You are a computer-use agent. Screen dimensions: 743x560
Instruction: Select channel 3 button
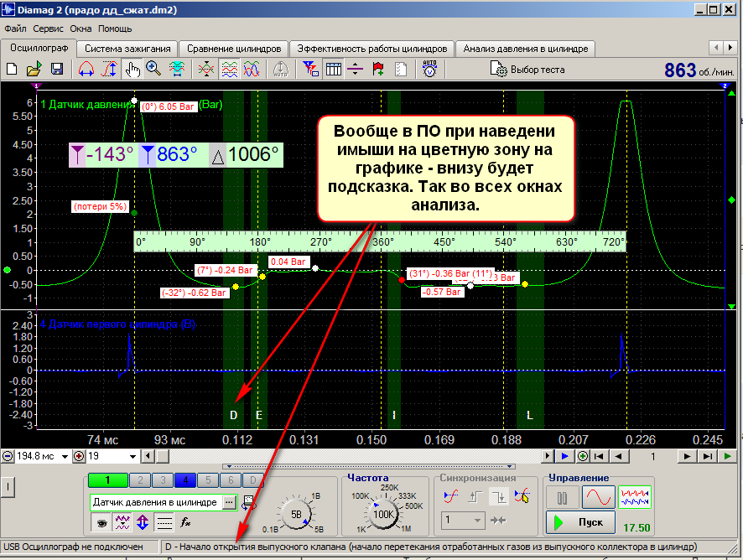click(163, 480)
